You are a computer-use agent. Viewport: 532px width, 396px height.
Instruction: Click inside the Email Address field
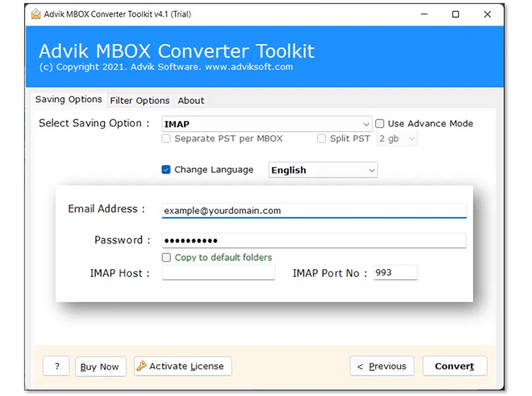[314, 210]
